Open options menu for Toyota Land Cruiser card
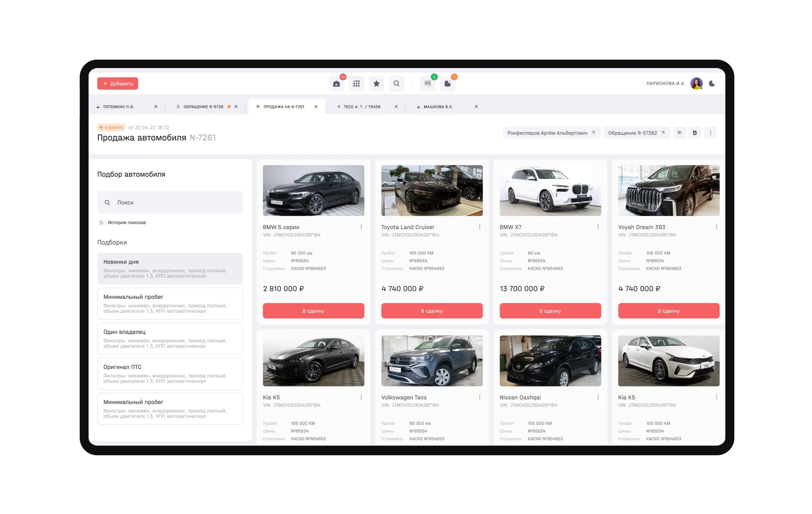 [479, 227]
